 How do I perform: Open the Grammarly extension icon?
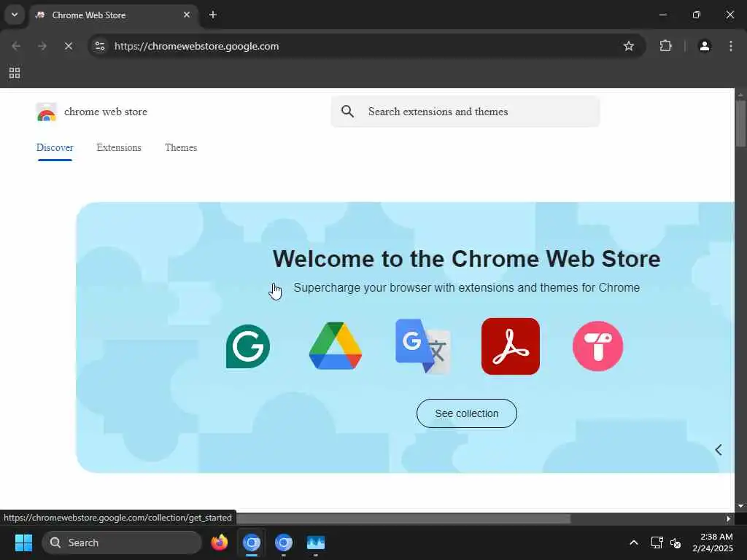point(248,346)
